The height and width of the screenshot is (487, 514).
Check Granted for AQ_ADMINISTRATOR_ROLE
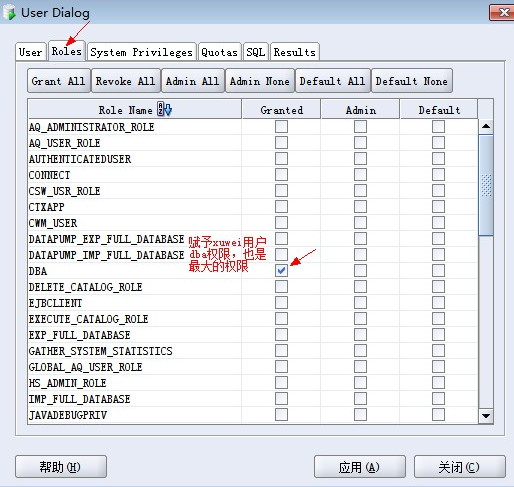click(281, 126)
